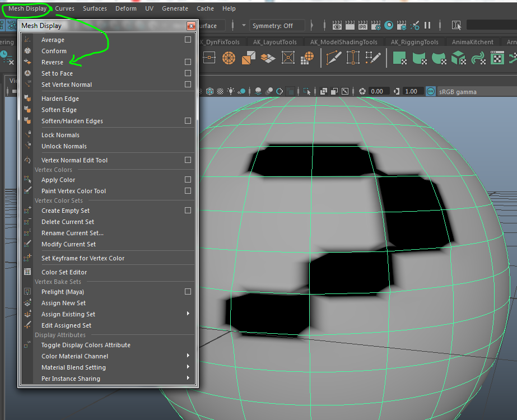Image resolution: width=517 pixels, height=420 pixels.
Task: Click the Hypershade blue sphere icon
Action: pyautogui.click(x=389, y=25)
